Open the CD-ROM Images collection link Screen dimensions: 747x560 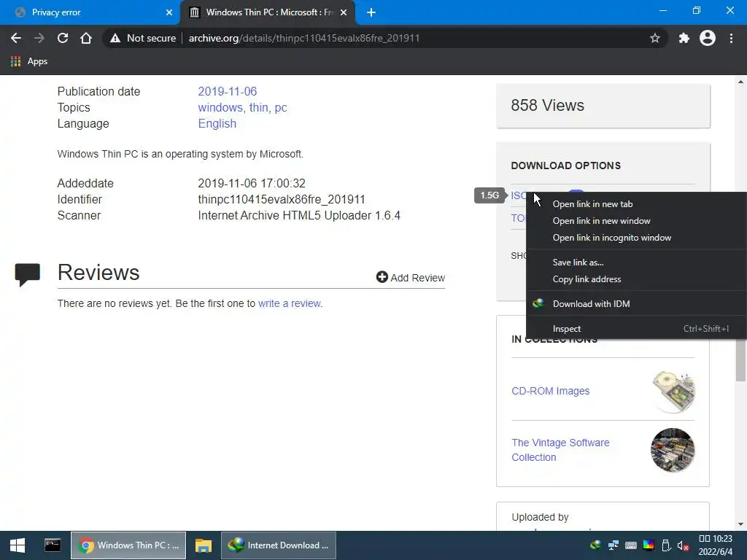(x=550, y=391)
